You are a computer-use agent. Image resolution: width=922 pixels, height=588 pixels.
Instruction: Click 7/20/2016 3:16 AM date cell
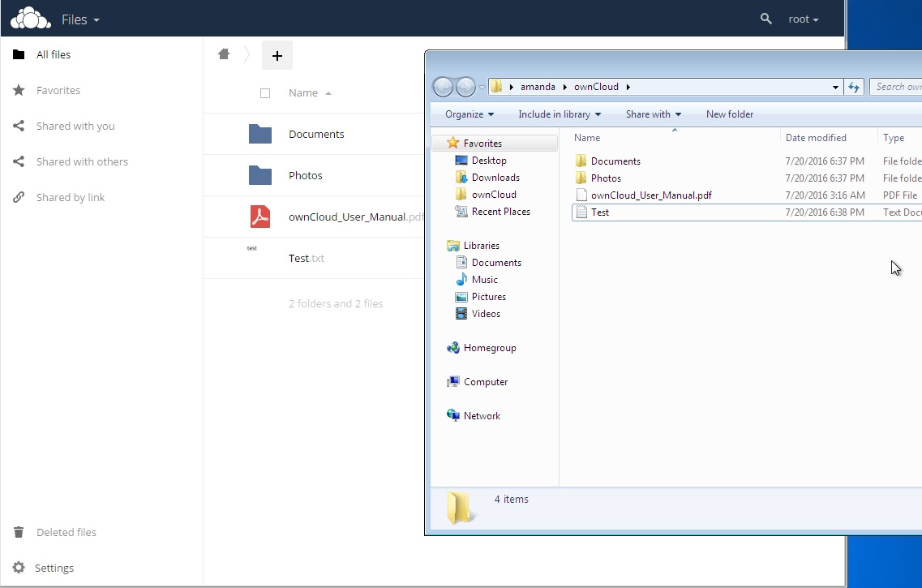coord(825,195)
